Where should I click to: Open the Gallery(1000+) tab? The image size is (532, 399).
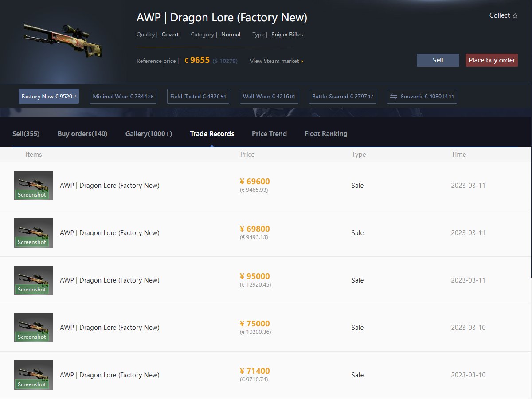pyautogui.click(x=149, y=134)
